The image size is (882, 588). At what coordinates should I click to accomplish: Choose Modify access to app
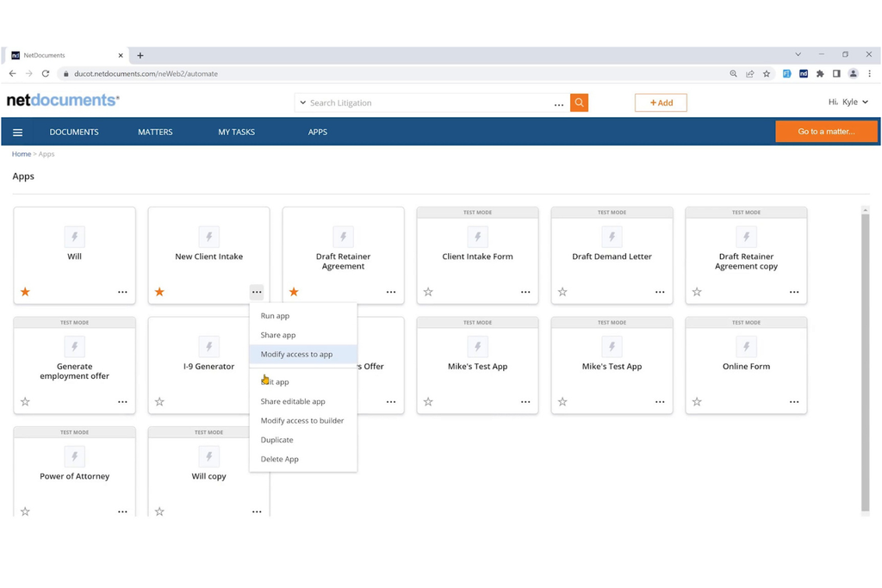pos(303,354)
